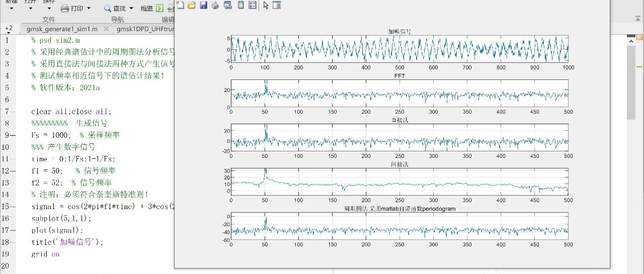Switch to gmsk1DPD_UHFtrun tab
The height and width of the screenshot is (274, 644).
145,29
